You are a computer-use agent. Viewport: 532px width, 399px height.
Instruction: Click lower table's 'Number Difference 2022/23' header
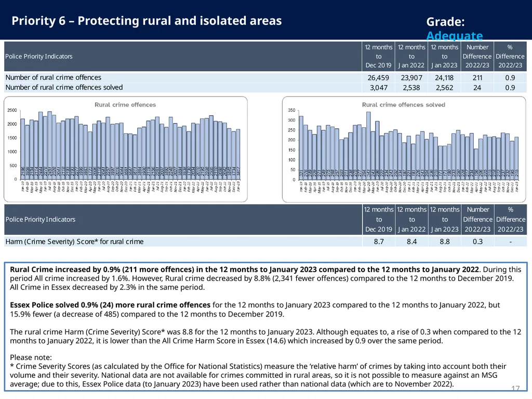(x=477, y=219)
